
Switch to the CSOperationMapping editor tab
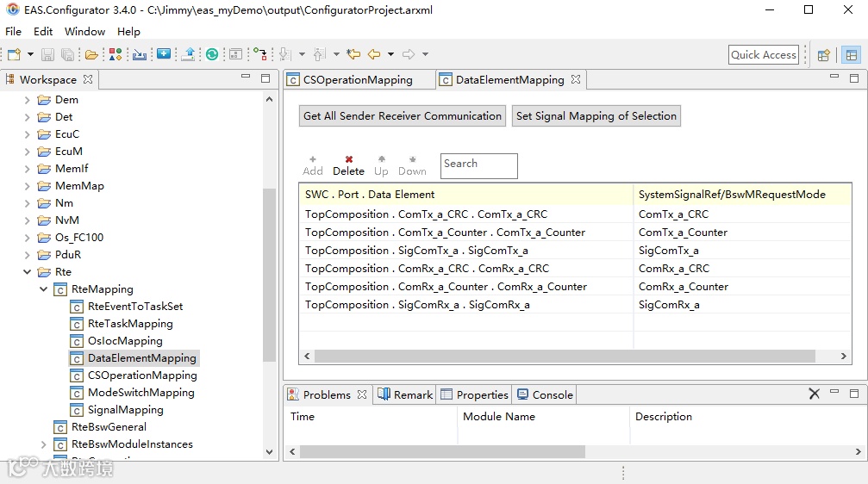coord(358,79)
